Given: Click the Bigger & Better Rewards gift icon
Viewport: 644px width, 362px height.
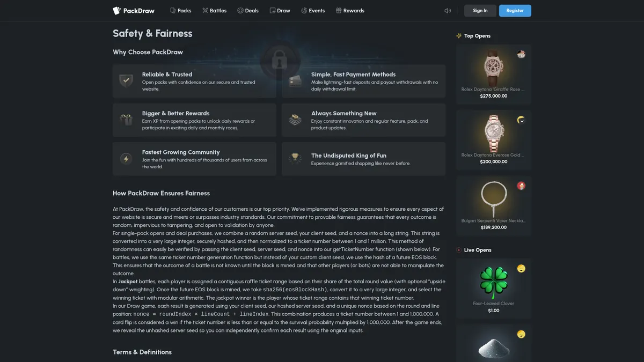Looking at the screenshot, I should tap(126, 120).
